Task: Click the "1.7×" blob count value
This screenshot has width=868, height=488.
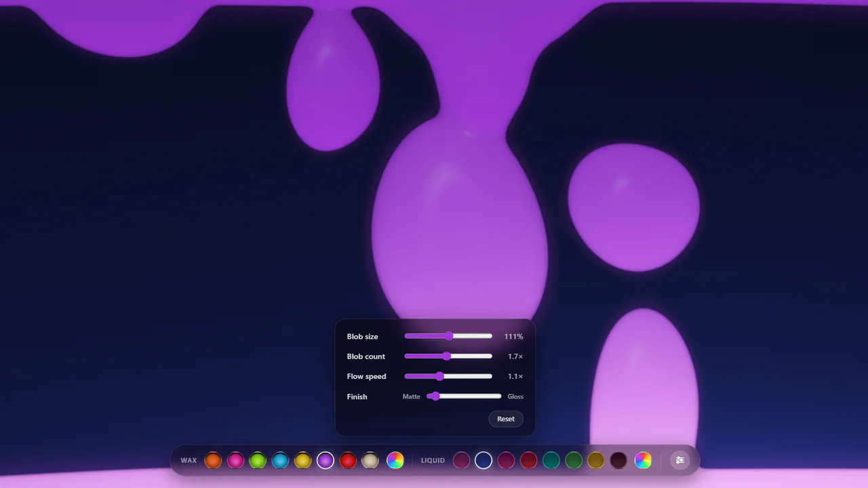Action: click(515, 357)
